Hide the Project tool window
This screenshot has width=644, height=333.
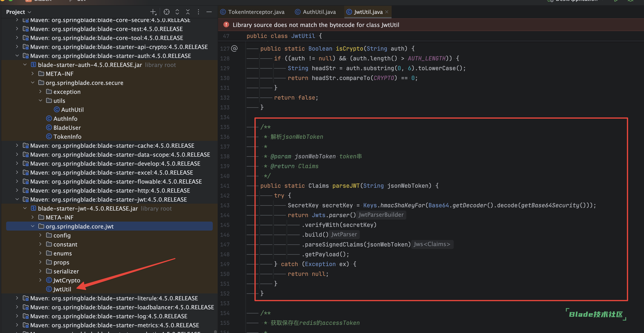coord(209,12)
